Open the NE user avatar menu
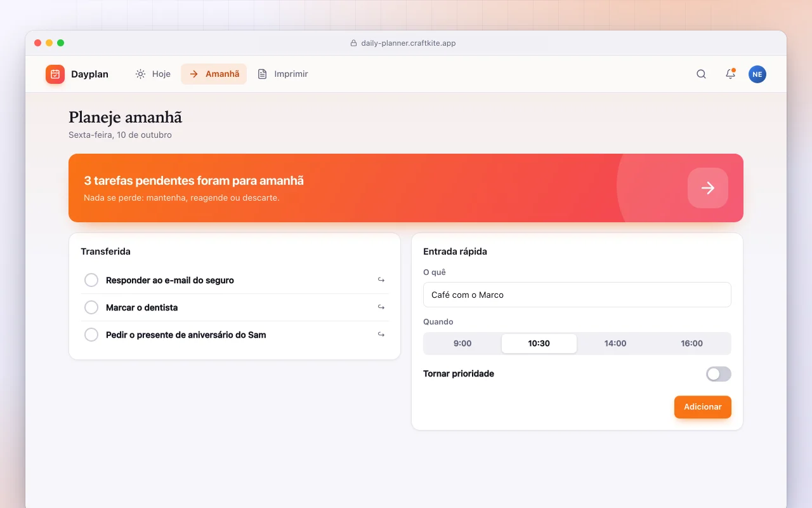 click(757, 74)
